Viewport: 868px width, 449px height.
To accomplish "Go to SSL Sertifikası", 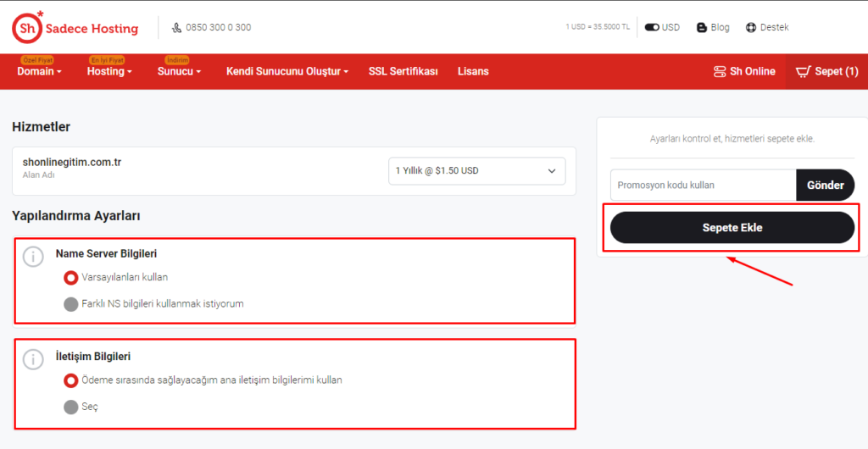I will point(403,71).
